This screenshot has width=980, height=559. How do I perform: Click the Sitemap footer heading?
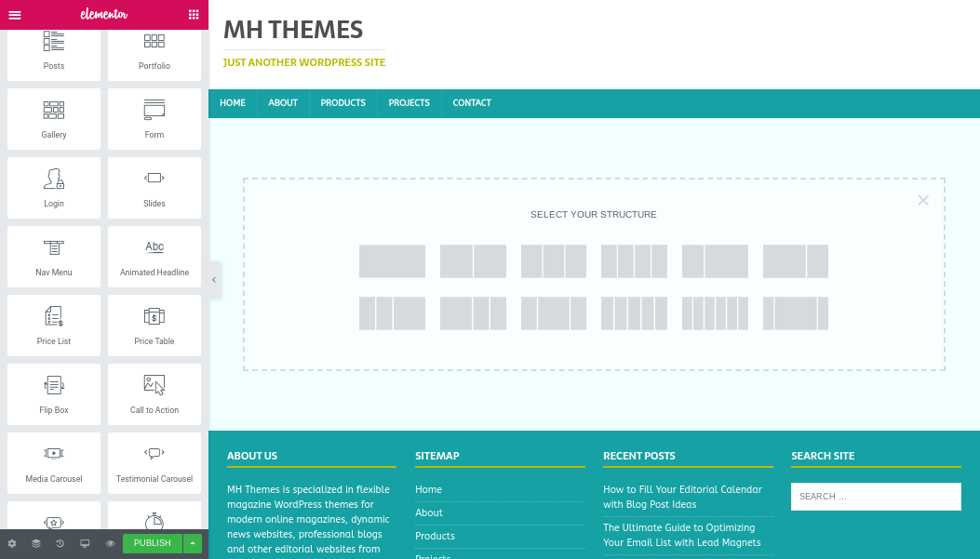[437, 456]
